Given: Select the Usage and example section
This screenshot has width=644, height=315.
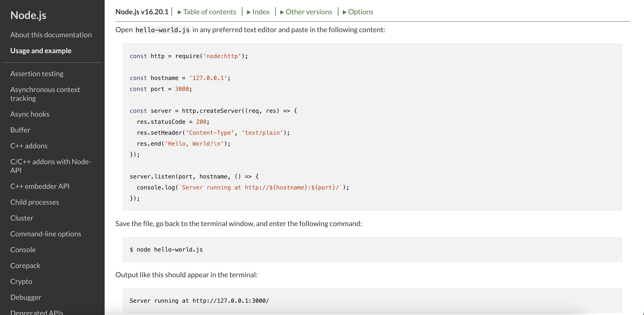Looking at the screenshot, I should [x=41, y=50].
